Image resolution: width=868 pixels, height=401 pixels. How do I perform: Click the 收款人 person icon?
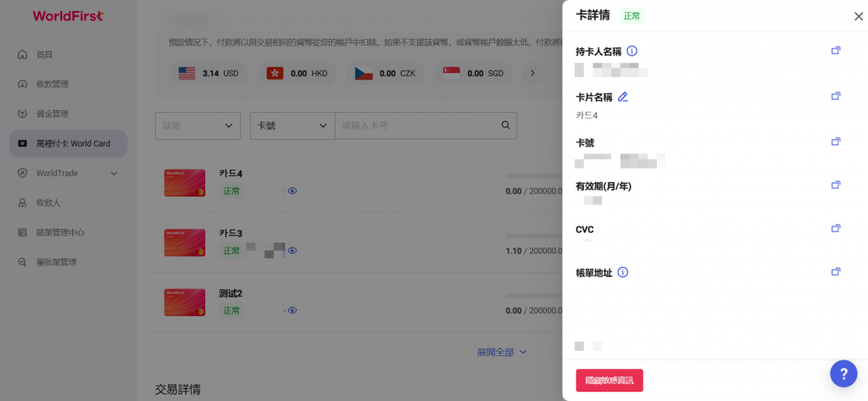pos(23,203)
